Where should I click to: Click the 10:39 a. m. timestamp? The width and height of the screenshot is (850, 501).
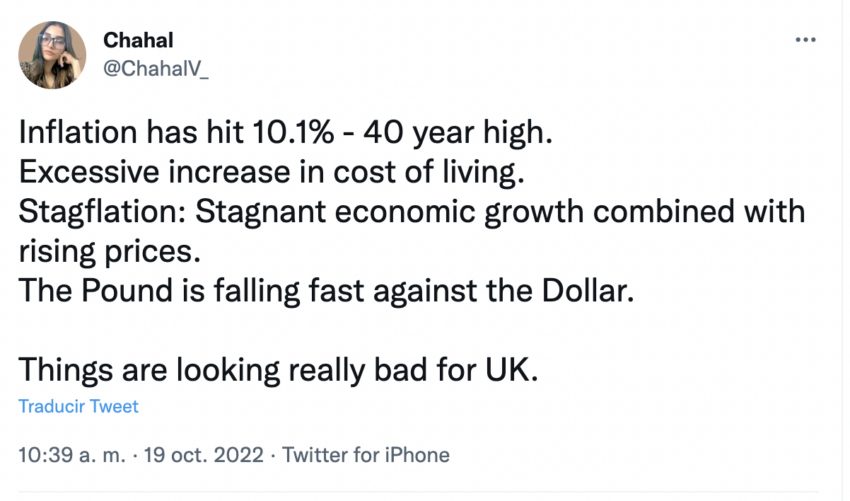[x=68, y=455]
